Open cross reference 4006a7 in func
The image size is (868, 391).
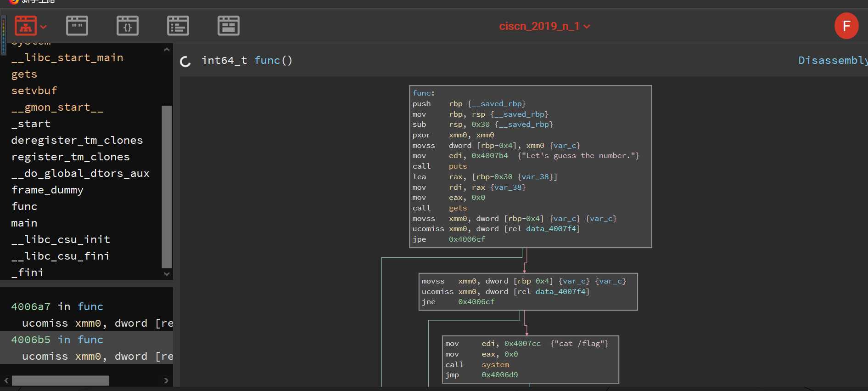point(57,306)
